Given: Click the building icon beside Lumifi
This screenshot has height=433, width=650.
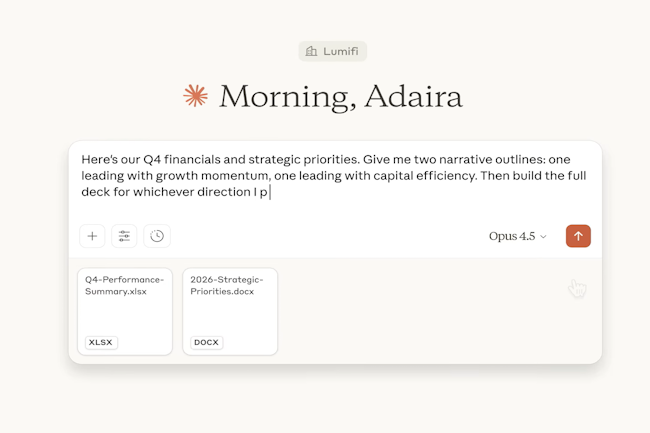Looking at the screenshot, I should pyautogui.click(x=312, y=51).
